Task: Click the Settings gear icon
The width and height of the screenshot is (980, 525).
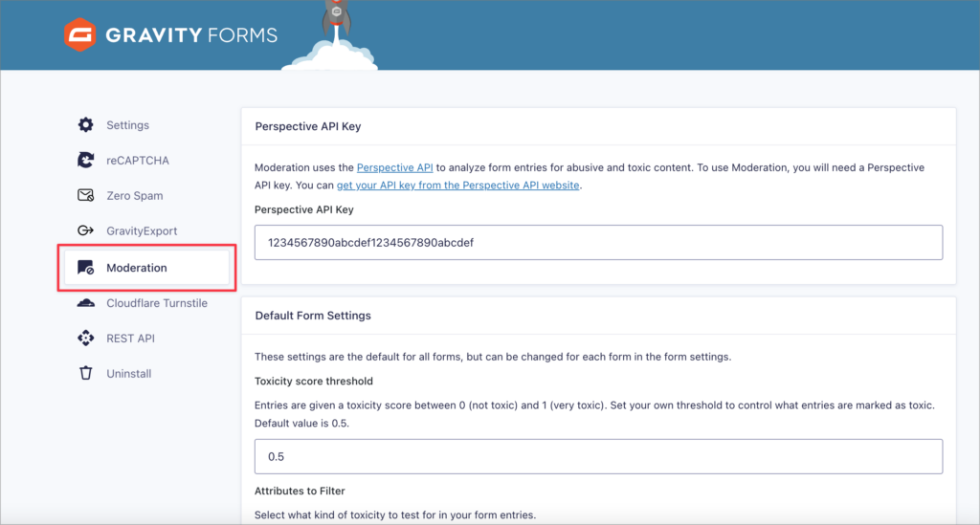Action: 85,125
